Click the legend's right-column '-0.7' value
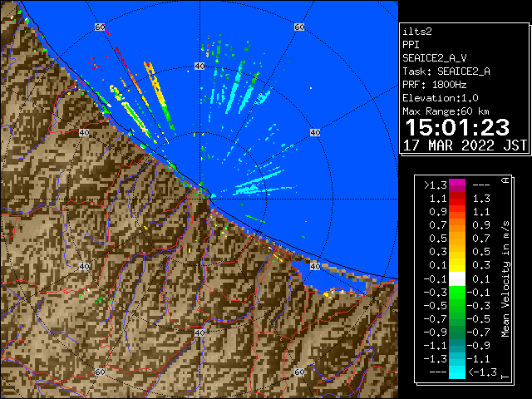532x399 pixels. click(479, 332)
